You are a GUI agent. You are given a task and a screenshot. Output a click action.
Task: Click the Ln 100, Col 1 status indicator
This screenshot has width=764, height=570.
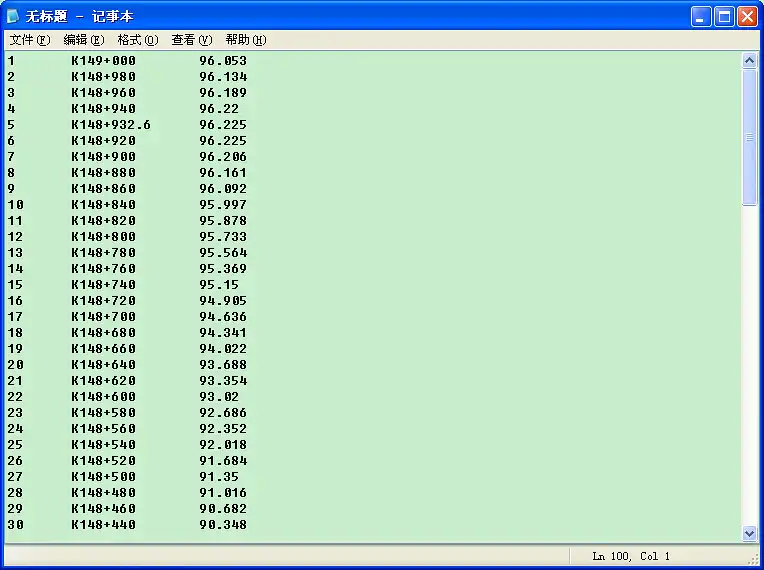[630, 556]
